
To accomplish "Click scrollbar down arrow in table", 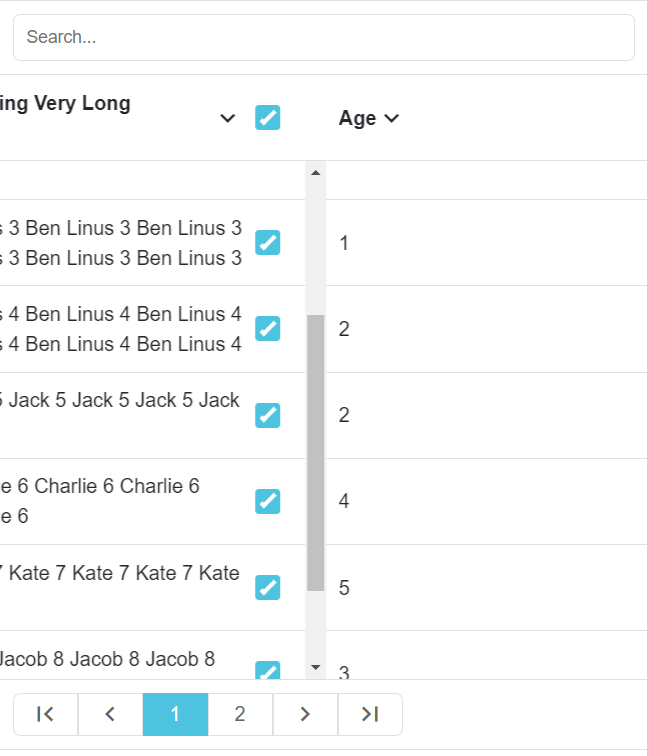I will point(316,667).
